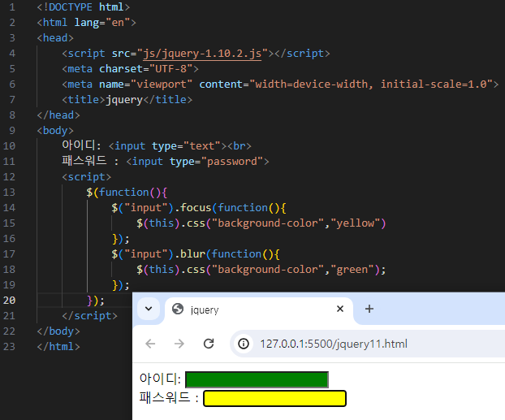This screenshot has height=420, width=505.
Task: Reload the jquery11.html page
Action: click(209, 344)
